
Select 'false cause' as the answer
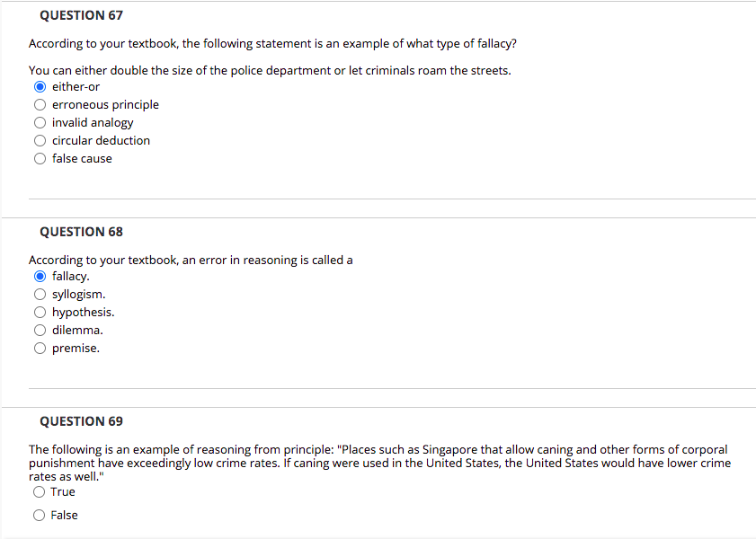(40, 159)
